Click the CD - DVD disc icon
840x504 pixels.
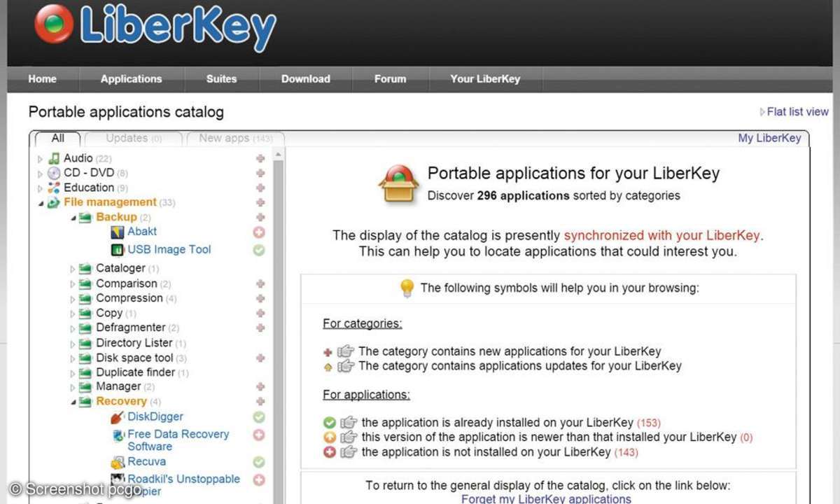click(x=54, y=173)
